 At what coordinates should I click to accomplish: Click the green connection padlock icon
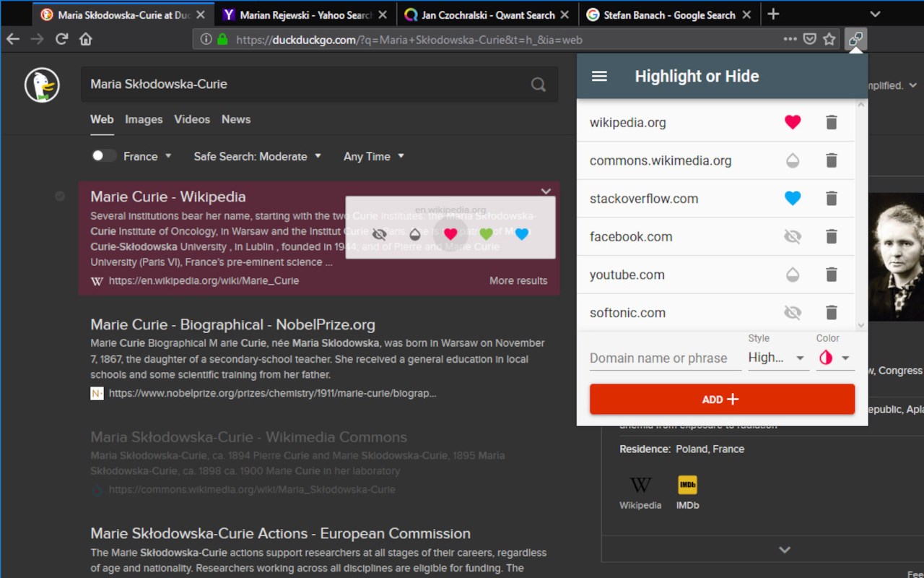tap(222, 40)
